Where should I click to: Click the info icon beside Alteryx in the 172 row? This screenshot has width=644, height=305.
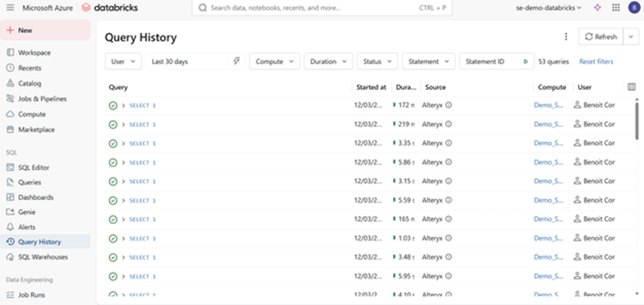(448, 105)
